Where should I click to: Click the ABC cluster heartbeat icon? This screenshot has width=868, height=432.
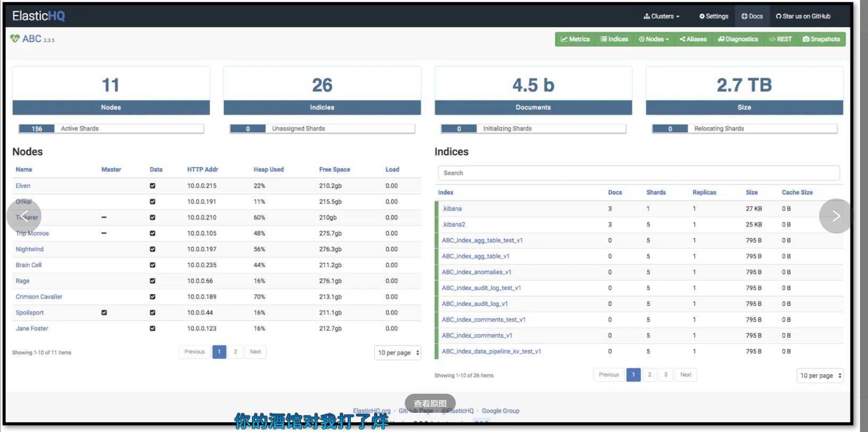[15, 39]
